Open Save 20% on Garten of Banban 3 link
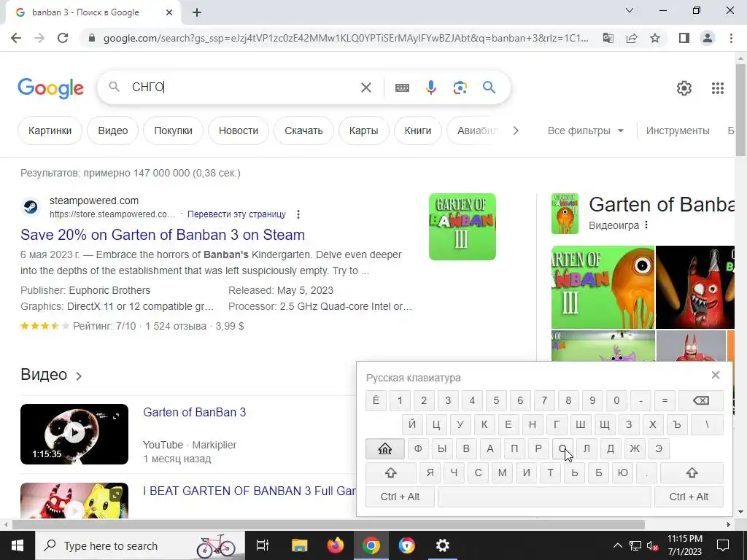 click(163, 235)
